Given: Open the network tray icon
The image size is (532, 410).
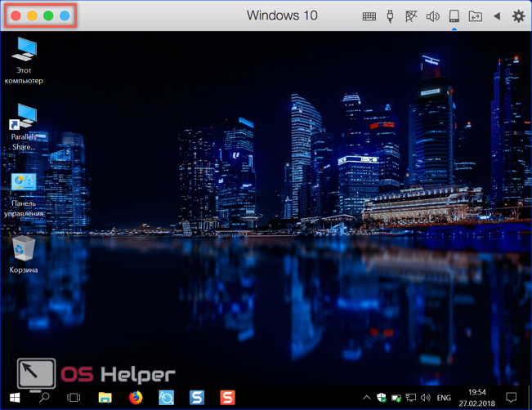Looking at the screenshot, I should tap(411, 398).
